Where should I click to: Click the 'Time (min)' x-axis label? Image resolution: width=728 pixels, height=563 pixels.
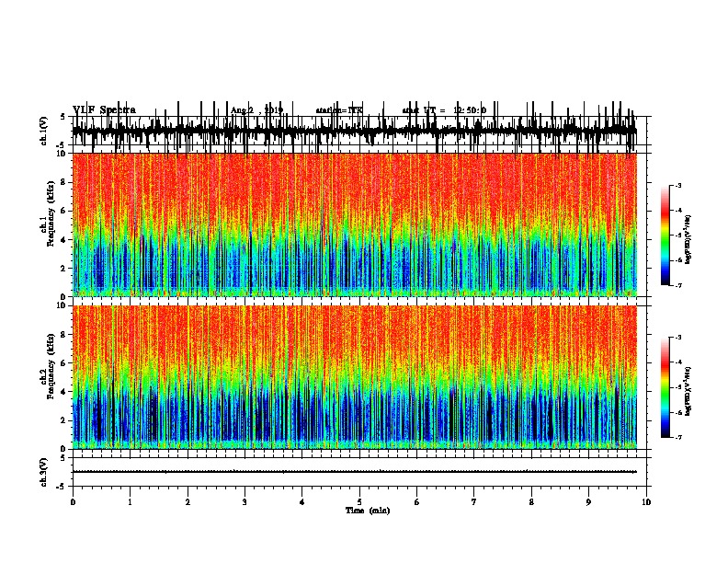[368, 511]
